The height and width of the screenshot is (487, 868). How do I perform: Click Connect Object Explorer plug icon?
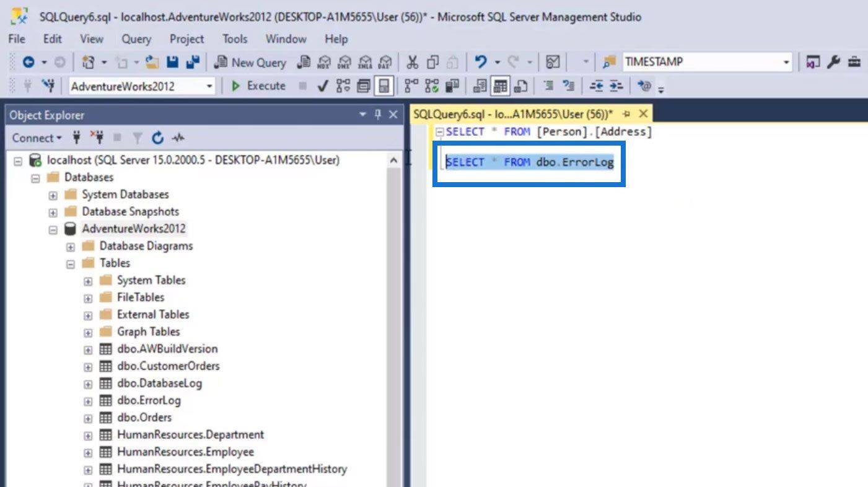[x=77, y=138]
